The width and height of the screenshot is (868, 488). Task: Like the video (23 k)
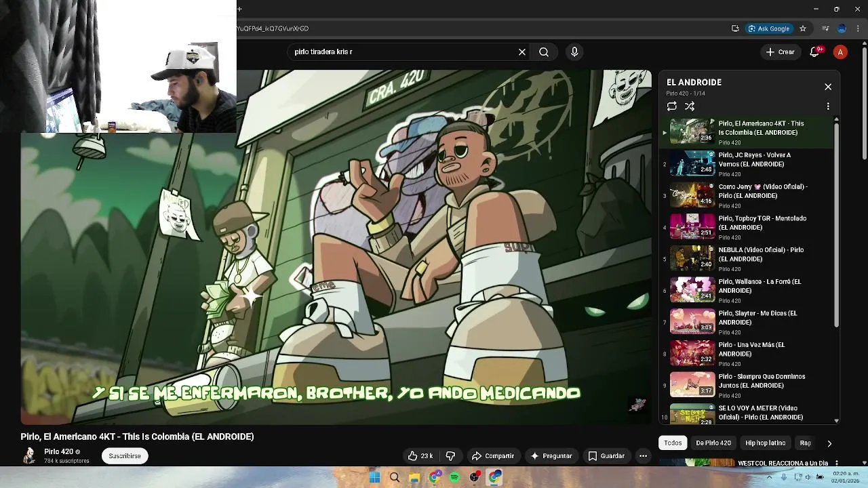point(420,456)
